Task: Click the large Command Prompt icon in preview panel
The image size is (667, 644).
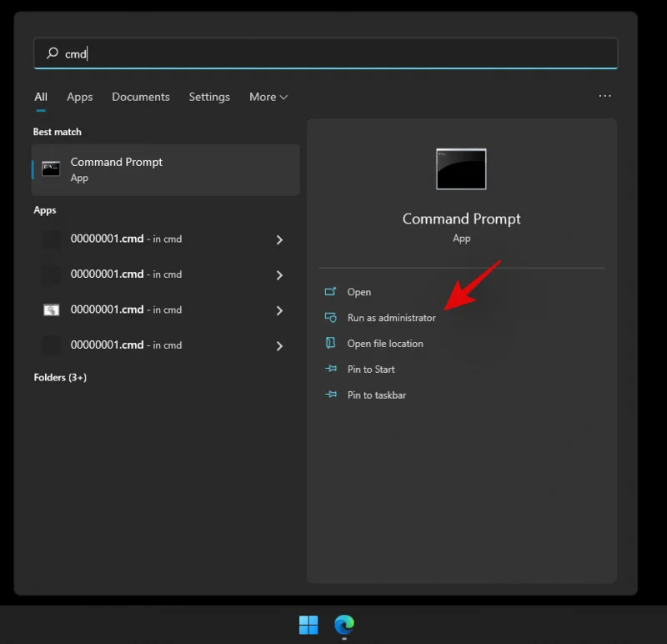Action: [x=461, y=169]
